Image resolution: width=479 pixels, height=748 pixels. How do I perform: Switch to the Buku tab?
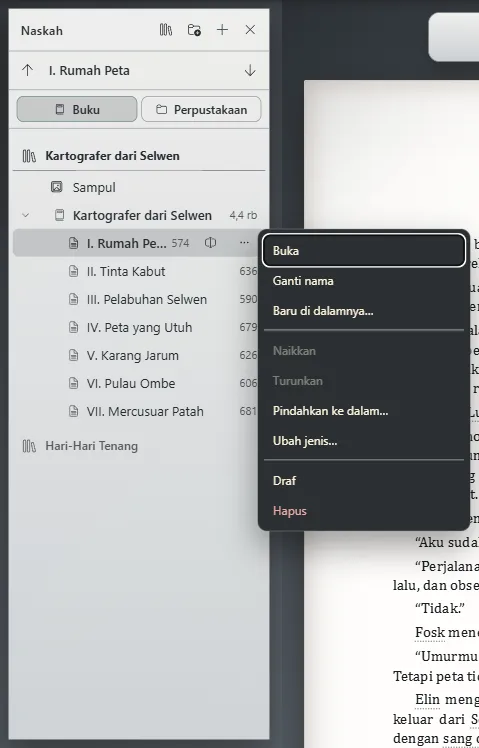77,109
